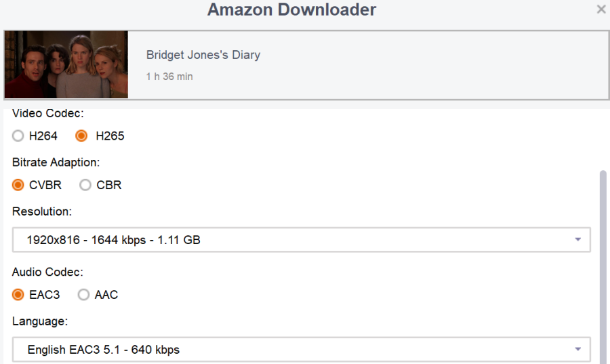Select the H264 video codec
610x364 pixels.
coord(18,136)
